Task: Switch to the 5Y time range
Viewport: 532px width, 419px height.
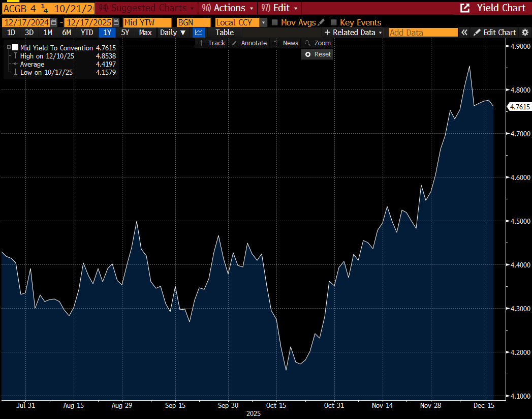Action: 125,33
